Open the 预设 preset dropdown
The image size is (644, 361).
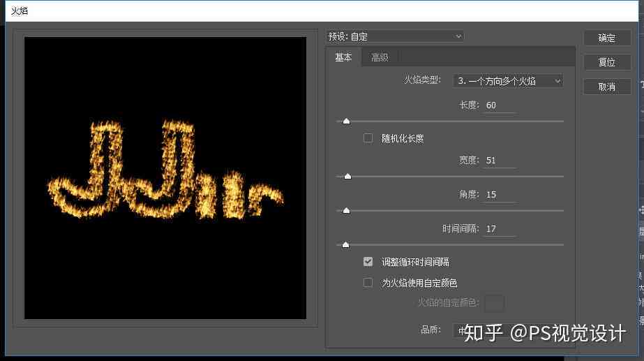[395, 36]
